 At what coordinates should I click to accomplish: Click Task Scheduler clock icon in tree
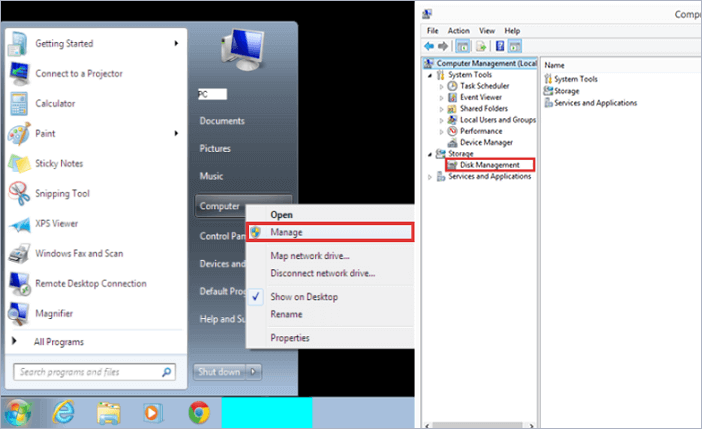453,86
